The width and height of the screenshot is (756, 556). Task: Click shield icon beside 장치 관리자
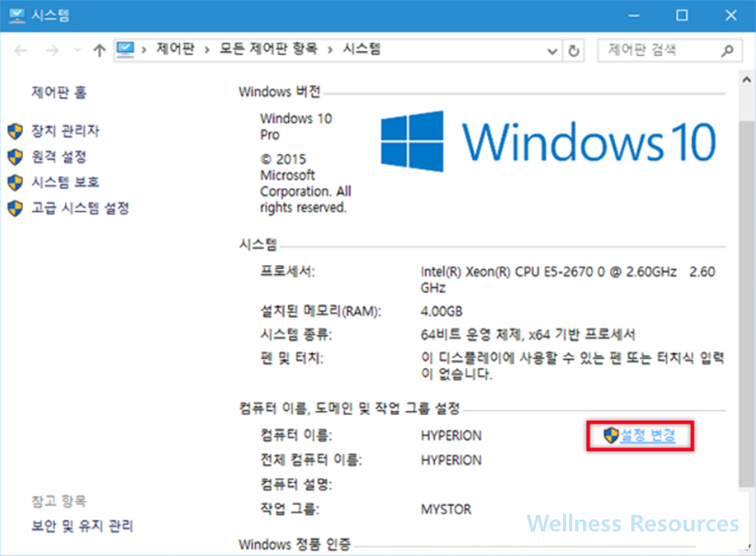pos(15,132)
